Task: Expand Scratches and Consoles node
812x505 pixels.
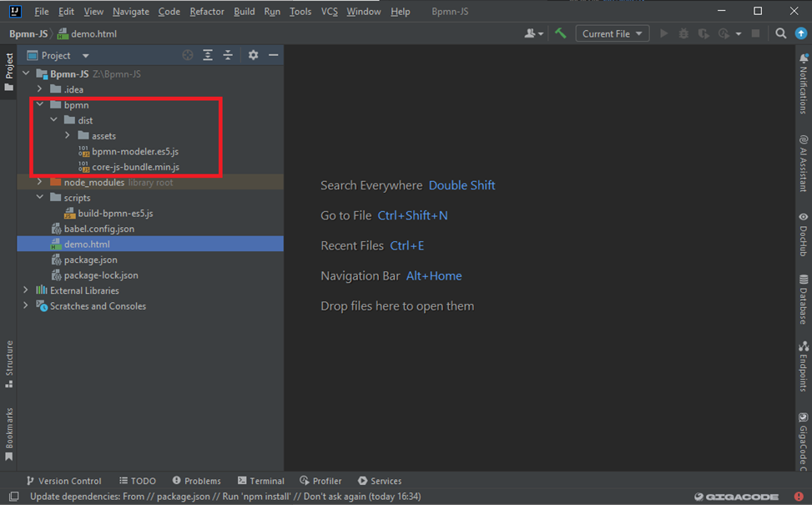Action: [x=26, y=306]
